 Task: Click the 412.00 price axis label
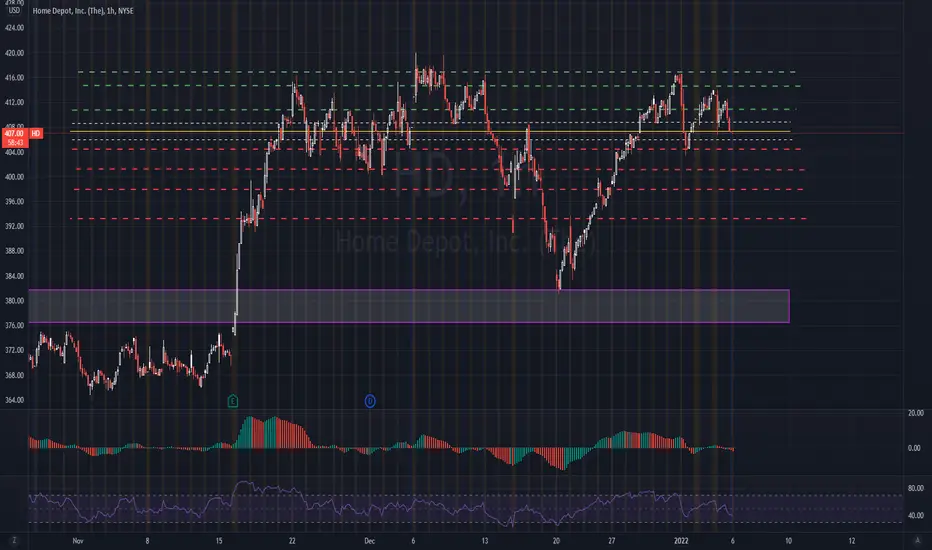14,102
